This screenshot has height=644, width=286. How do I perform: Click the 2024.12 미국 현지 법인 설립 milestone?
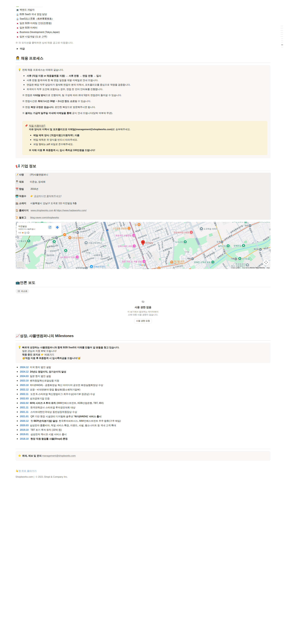pos(35,367)
